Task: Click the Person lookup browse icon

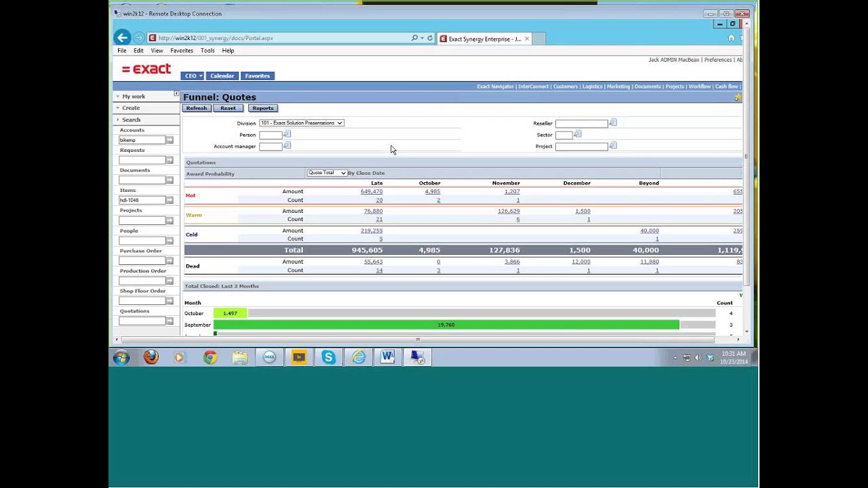Action: point(287,134)
